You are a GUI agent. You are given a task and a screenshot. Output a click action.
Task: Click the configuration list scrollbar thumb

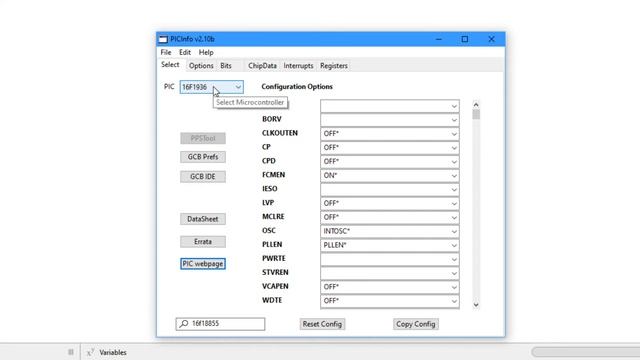pos(476,114)
